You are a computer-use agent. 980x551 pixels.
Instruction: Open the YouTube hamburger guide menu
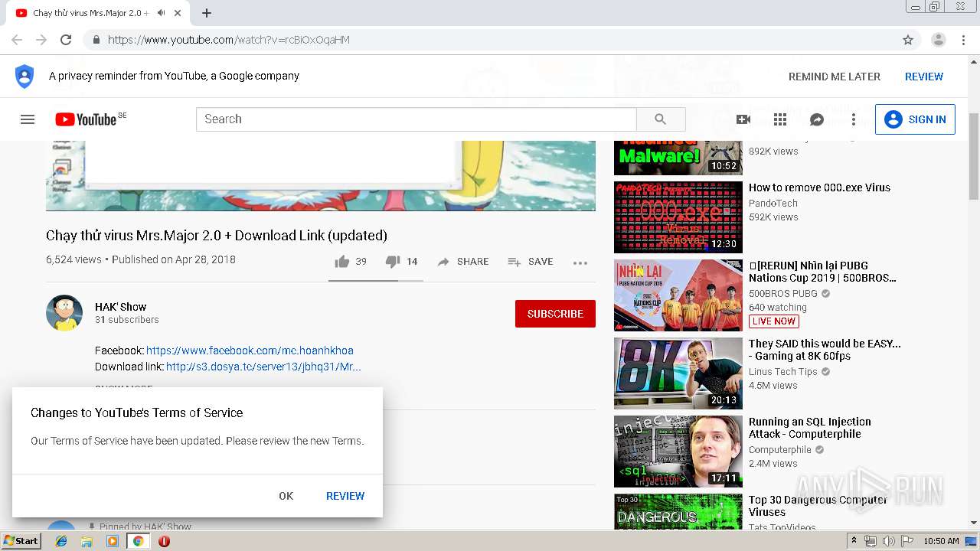tap(28, 119)
